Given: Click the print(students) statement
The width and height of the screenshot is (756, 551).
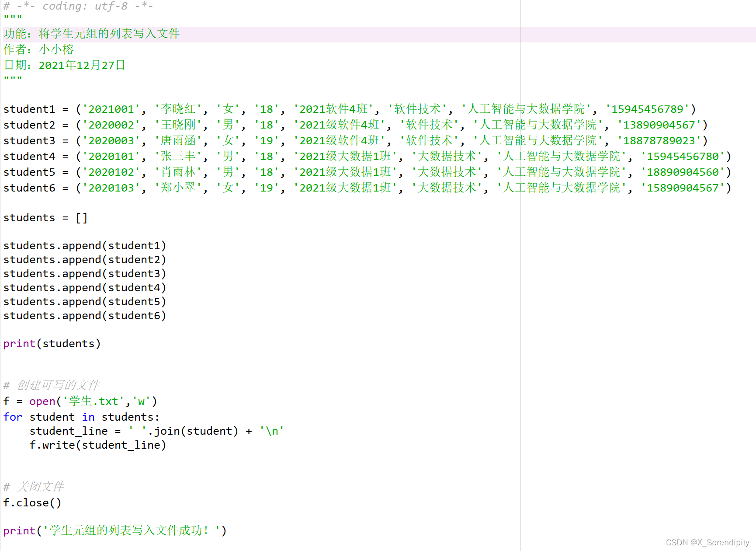Looking at the screenshot, I should coord(52,343).
